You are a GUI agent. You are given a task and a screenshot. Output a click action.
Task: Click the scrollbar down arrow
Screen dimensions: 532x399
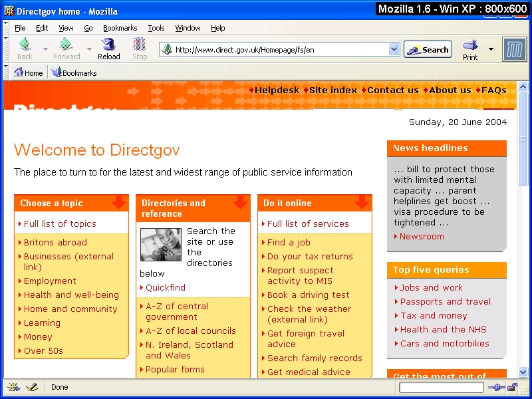[523, 372]
